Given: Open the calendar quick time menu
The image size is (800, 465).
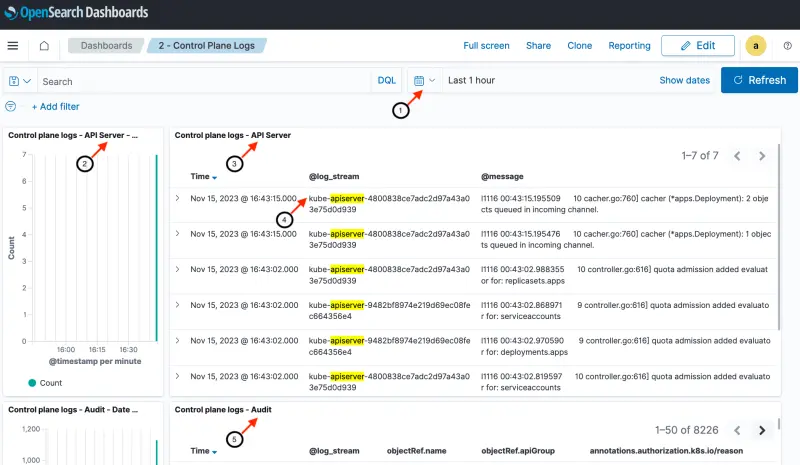Looking at the screenshot, I should (425, 80).
